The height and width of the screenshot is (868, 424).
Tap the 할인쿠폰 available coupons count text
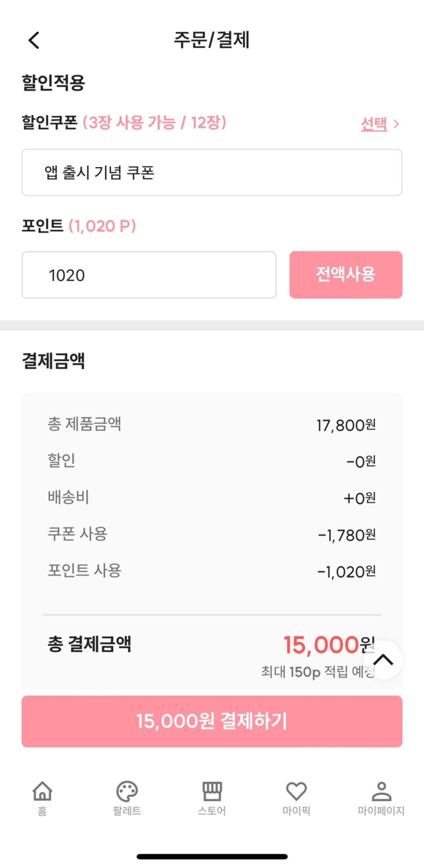coord(155,122)
